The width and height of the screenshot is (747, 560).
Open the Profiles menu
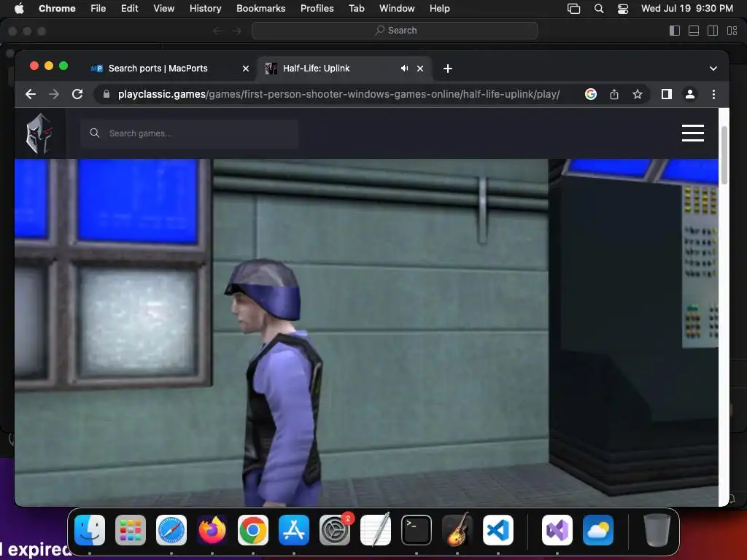(317, 8)
